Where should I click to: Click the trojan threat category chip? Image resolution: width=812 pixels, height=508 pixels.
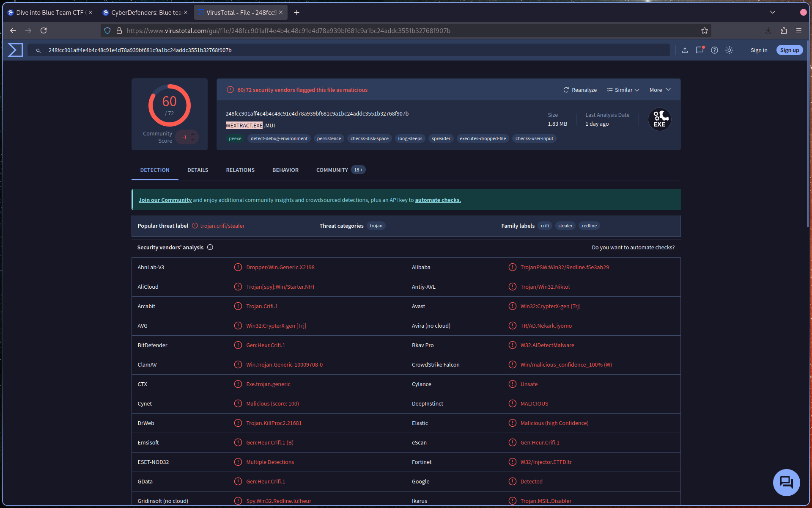(376, 226)
